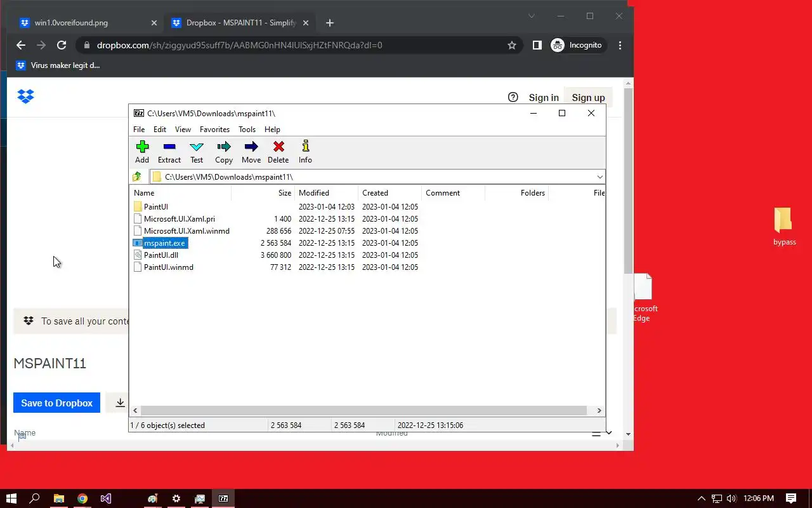Viewport: 812px width, 508px height.
Task: Click the Copy toolbar icon in 7-Zip
Action: pos(224,152)
